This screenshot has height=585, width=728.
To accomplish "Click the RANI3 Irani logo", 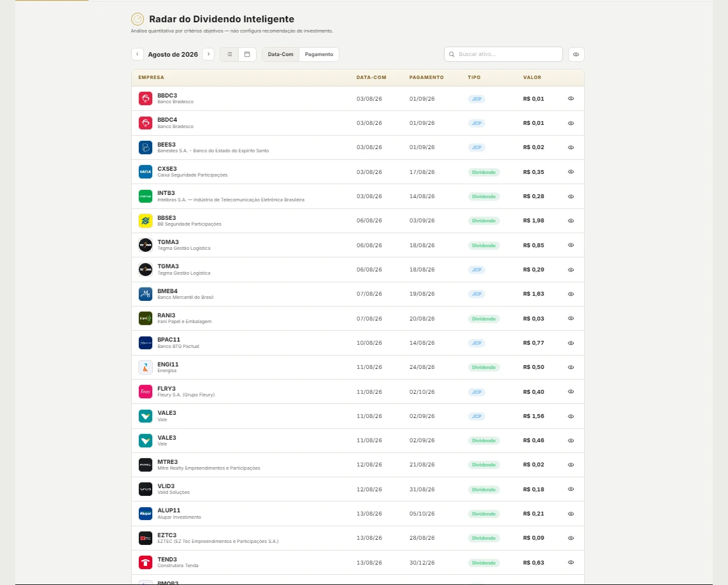I will (x=145, y=318).
